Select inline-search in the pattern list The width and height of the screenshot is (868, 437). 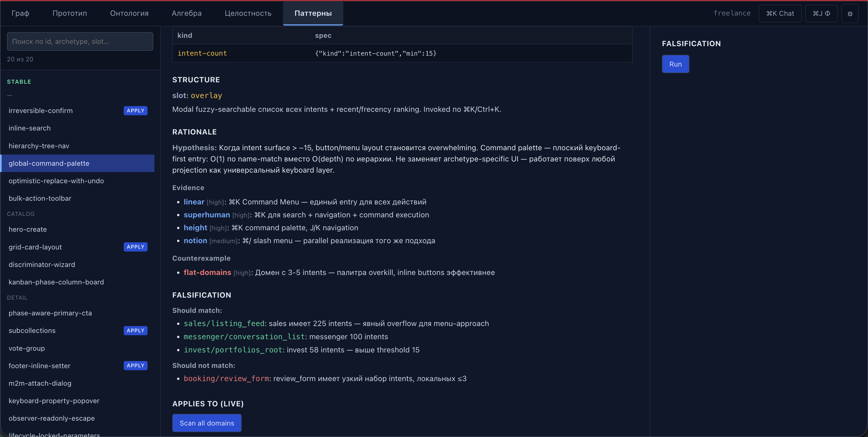30,128
